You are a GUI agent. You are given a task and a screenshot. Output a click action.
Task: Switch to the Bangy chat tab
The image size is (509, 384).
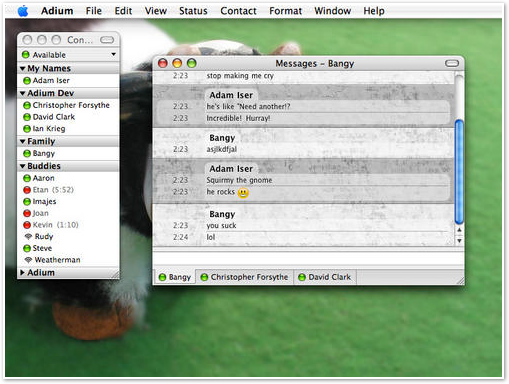pos(175,277)
